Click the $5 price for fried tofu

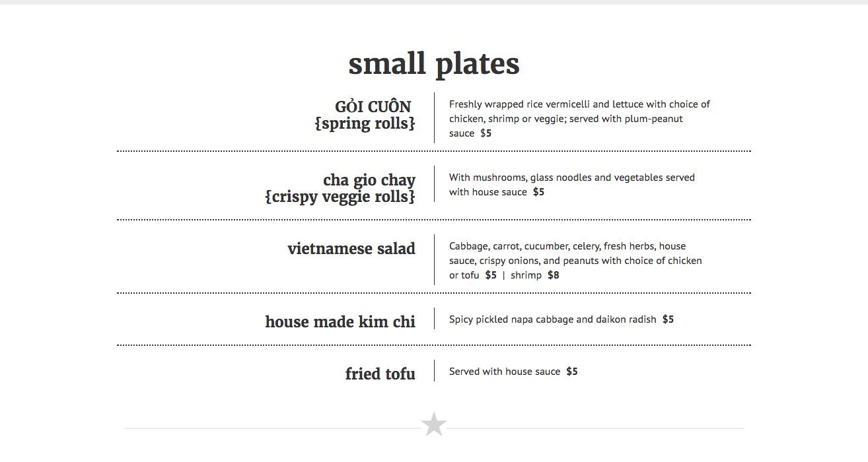[571, 372]
